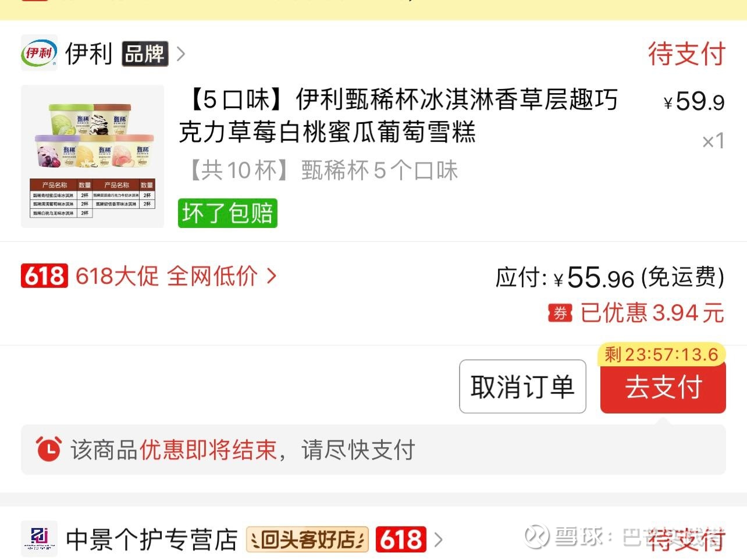The image size is (747, 560).
Task: Open 618大促 全网低价 promotion link
Action: coord(166,276)
